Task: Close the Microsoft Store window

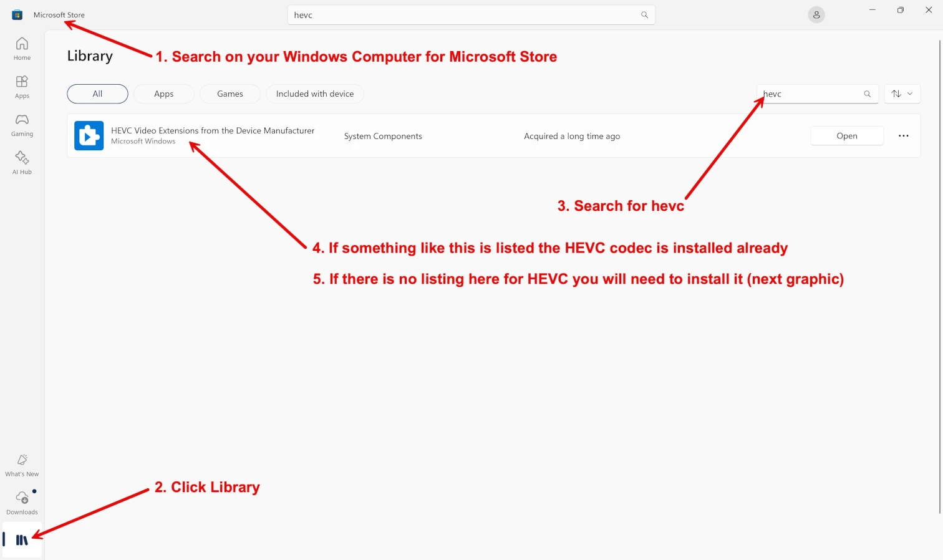Action: coord(928,10)
